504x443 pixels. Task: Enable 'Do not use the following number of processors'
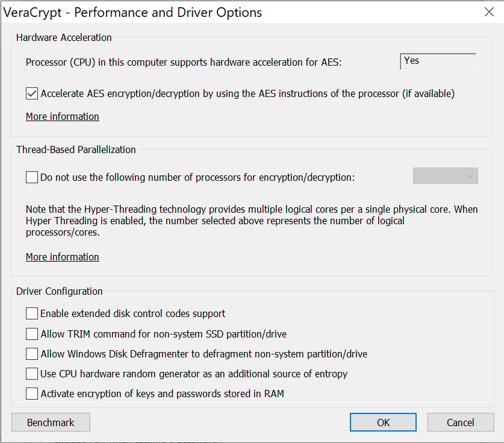pyautogui.click(x=32, y=177)
